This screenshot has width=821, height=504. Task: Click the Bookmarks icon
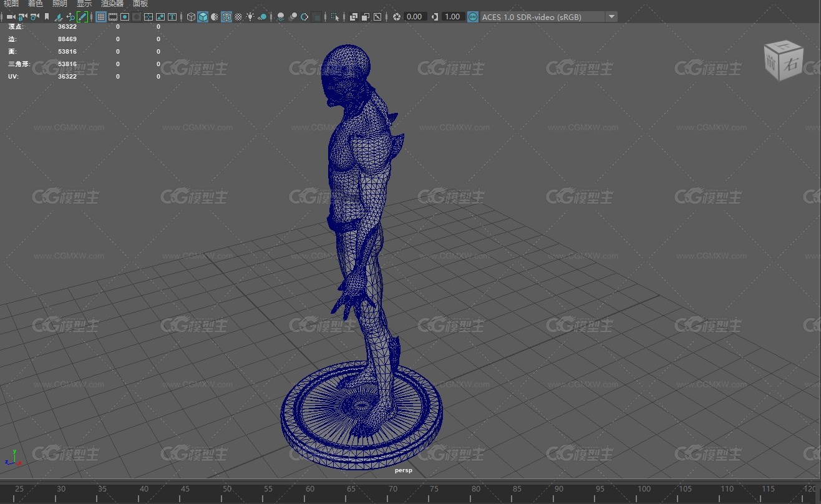(x=47, y=17)
